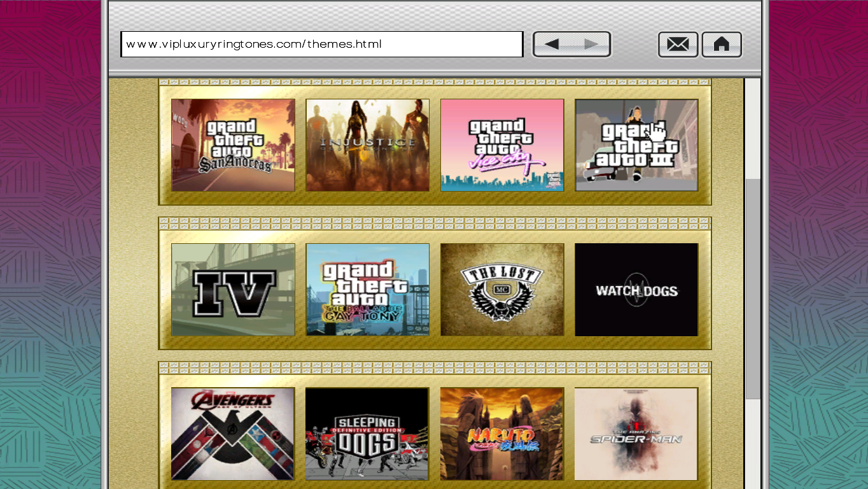Image resolution: width=868 pixels, height=489 pixels.
Task: Click the browser back arrow
Action: [552, 45]
